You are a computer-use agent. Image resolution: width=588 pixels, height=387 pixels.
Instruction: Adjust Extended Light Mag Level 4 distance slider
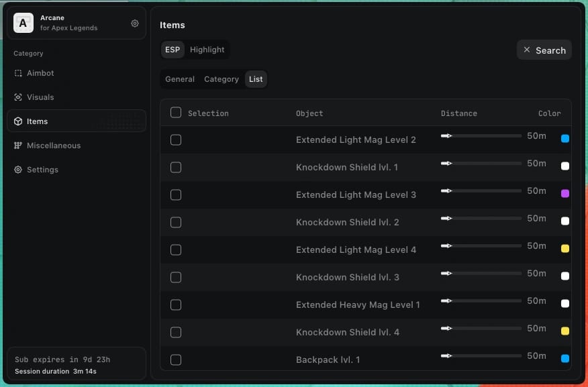(x=481, y=246)
